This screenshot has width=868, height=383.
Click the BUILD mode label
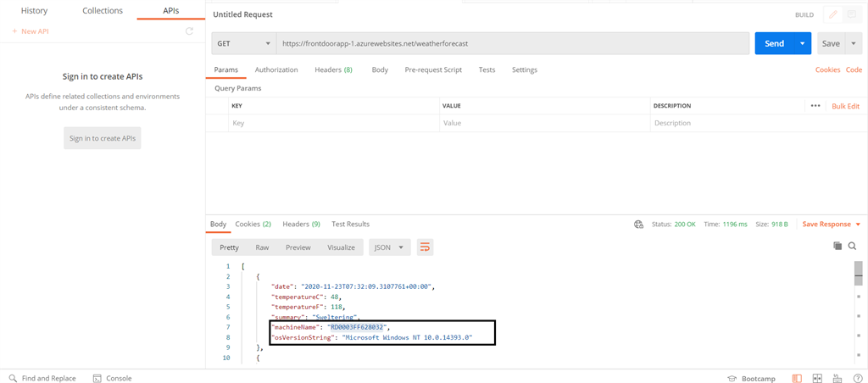804,15
